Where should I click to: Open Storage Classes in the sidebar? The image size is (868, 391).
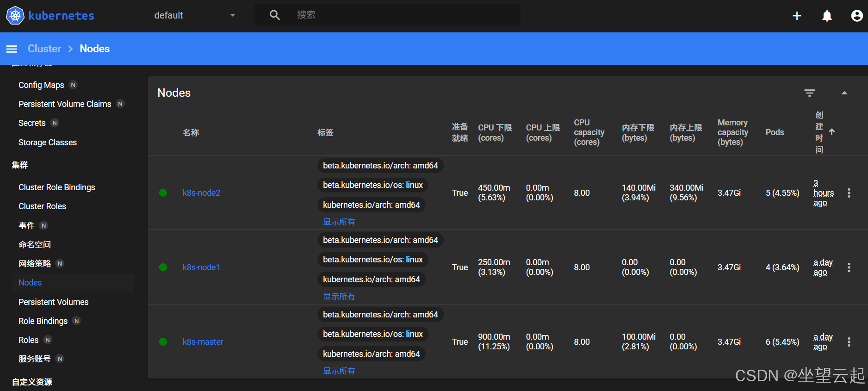click(48, 143)
